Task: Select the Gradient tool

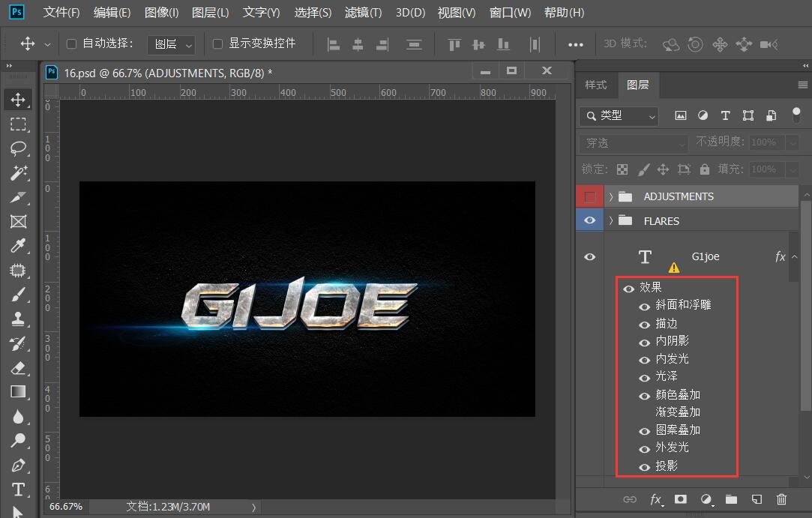Action: pyautogui.click(x=18, y=391)
